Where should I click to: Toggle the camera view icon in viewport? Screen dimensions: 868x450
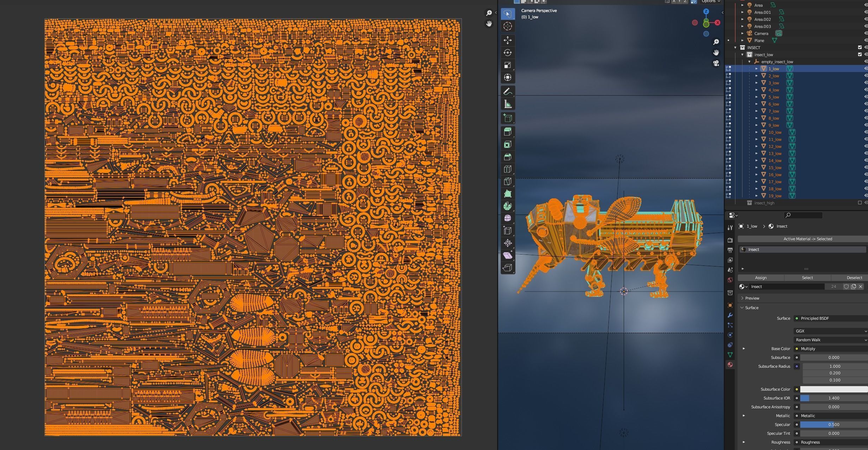pyautogui.click(x=716, y=63)
